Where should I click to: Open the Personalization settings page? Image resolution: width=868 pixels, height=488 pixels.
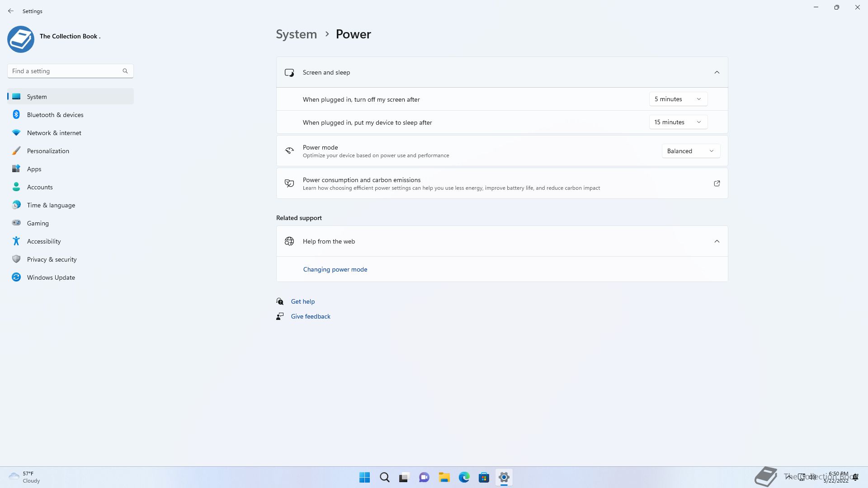[x=48, y=151]
